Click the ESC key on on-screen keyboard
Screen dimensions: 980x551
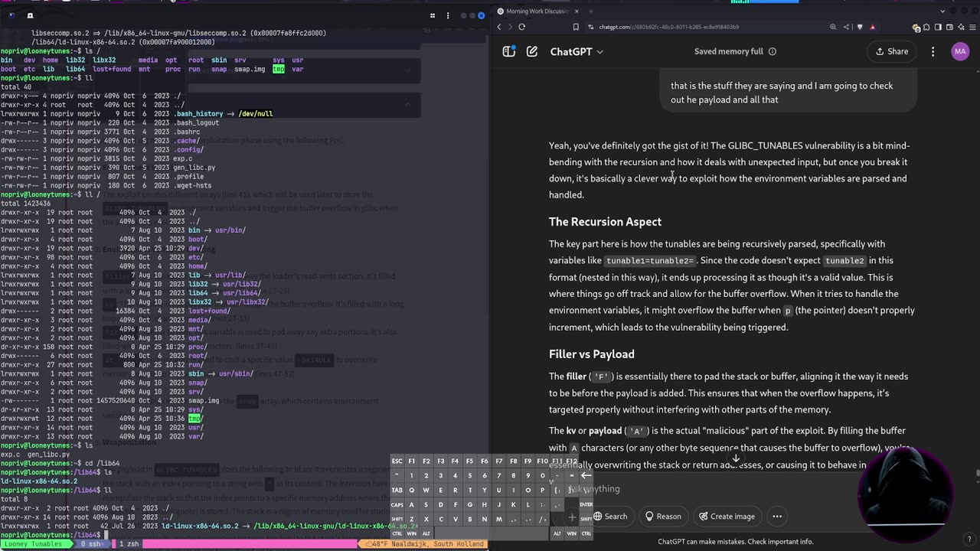(397, 461)
